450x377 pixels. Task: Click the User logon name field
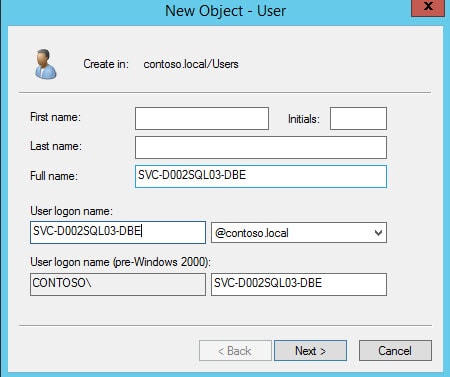[x=118, y=232]
